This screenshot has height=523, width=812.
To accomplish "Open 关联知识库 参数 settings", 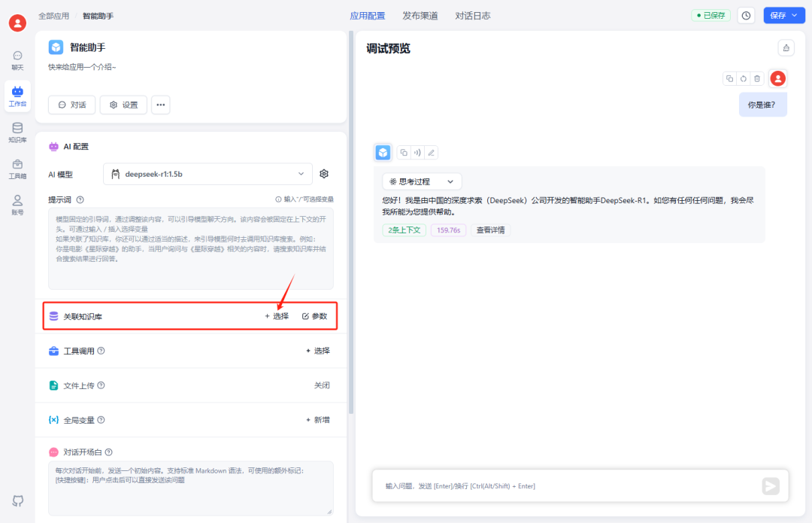I will pos(315,316).
